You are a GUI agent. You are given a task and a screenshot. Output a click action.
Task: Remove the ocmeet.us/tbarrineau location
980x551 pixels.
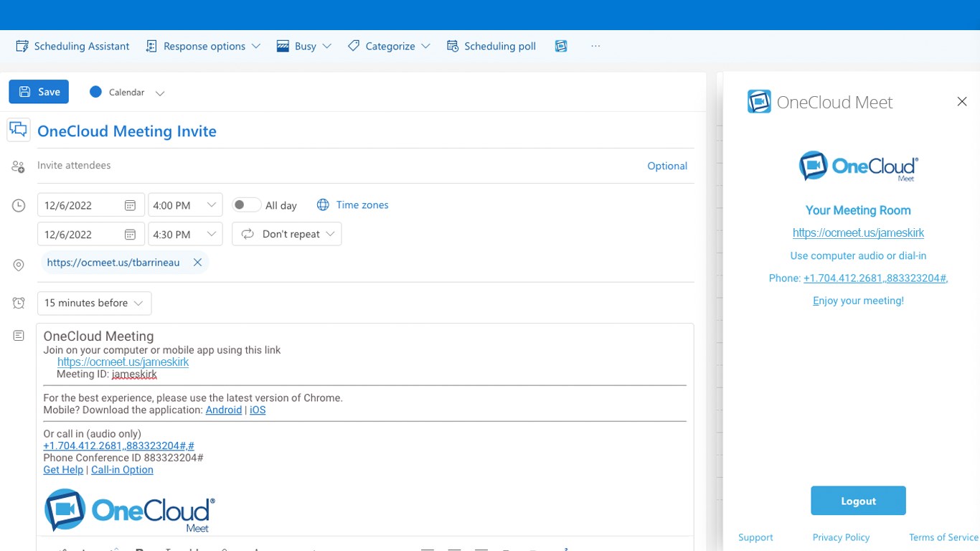point(197,263)
